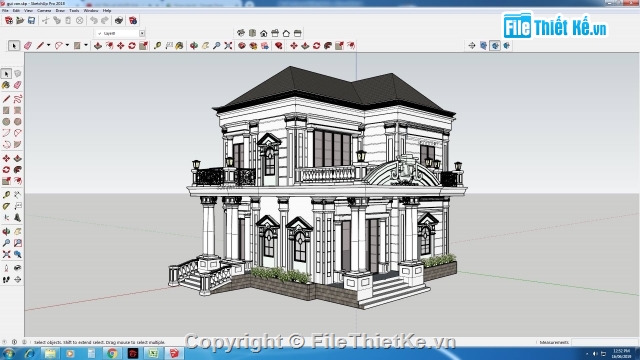Select the Tape Measure tool
This screenshot has width=640, height=360.
pyautogui.click(x=158, y=46)
